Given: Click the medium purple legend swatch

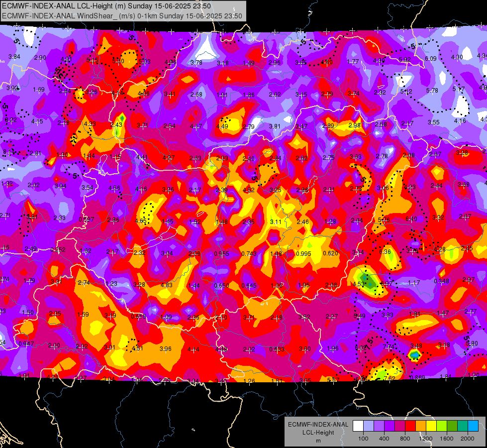Looking at the screenshot, I should coord(379,426).
